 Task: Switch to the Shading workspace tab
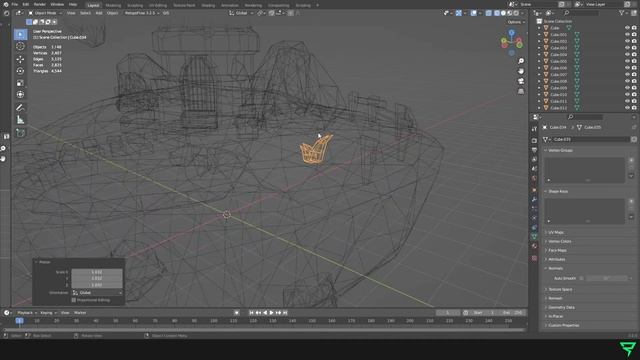coord(208,5)
